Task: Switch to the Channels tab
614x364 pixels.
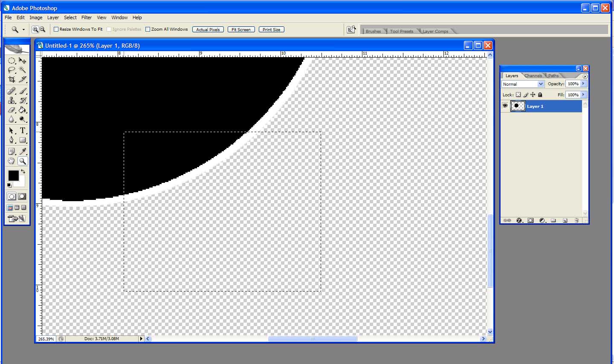Action: [533, 76]
